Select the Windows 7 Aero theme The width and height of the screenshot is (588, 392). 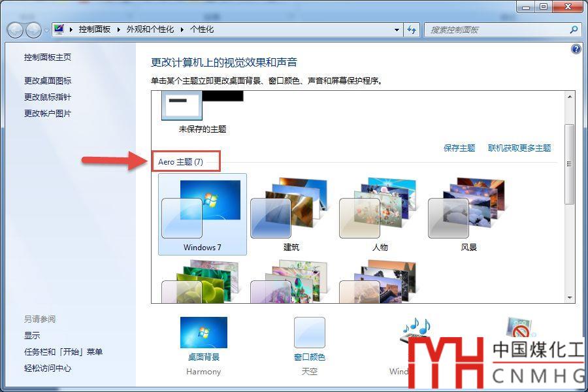click(203, 214)
